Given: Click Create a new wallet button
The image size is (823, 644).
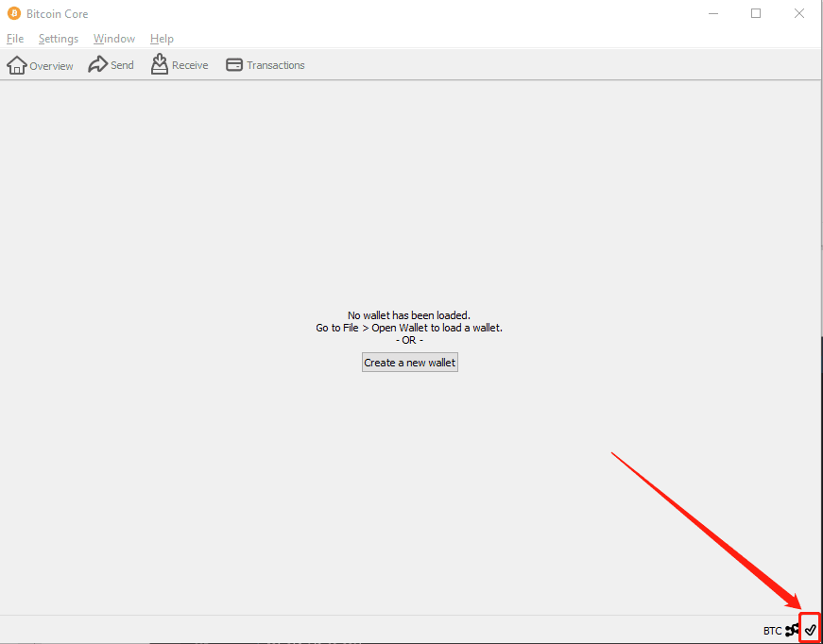Looking at the screenshot, I should click(x=410, y=363).
